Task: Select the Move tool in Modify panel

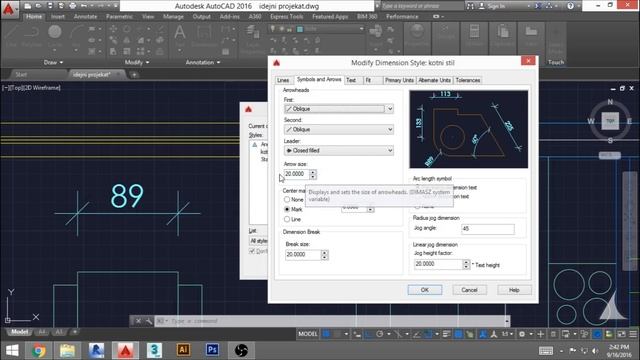Action: (113, 29)
